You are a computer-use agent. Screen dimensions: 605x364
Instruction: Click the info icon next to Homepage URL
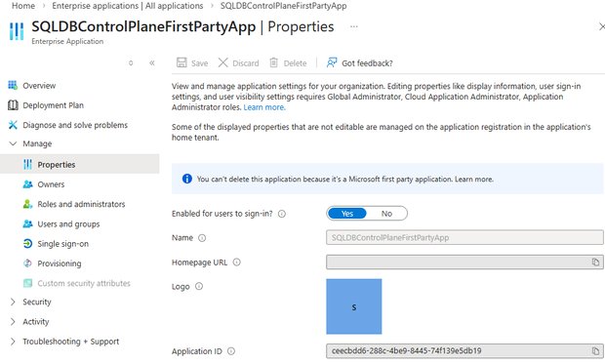pyautogui.click(x=236, y=263)
